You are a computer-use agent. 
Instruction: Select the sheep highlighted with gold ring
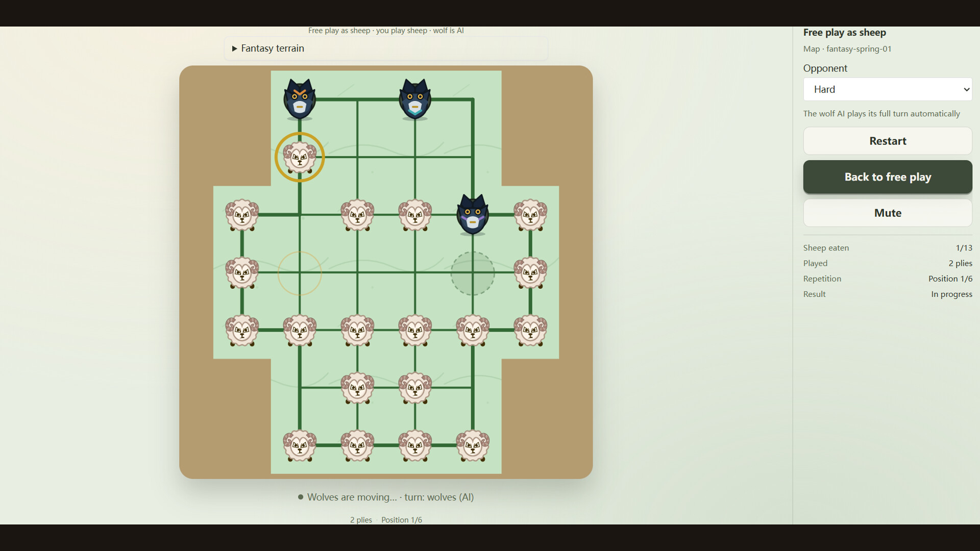300,157
